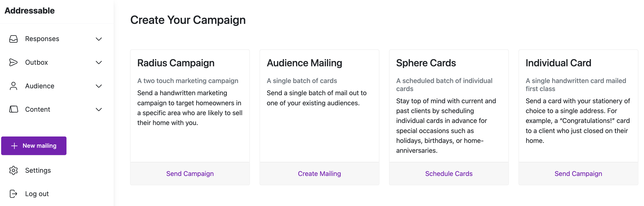
Task: Click Send Campaign under Individual Card
Action: coord(578,174)
